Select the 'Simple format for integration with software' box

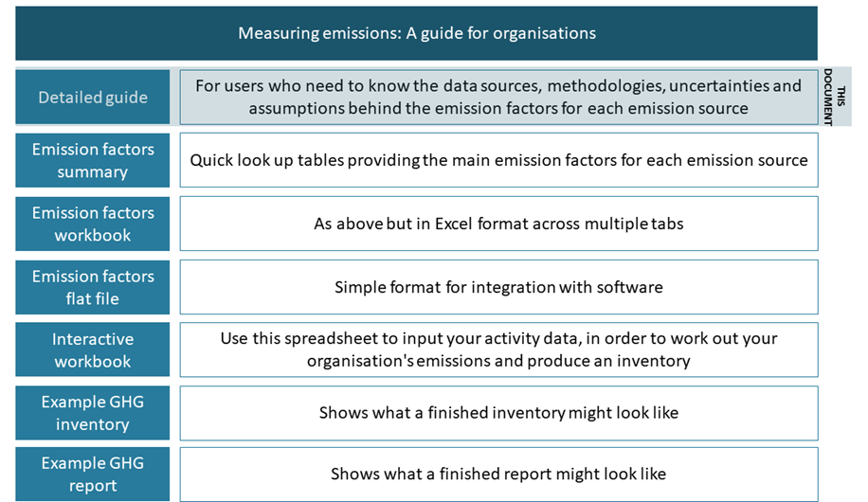click(498, 287)
